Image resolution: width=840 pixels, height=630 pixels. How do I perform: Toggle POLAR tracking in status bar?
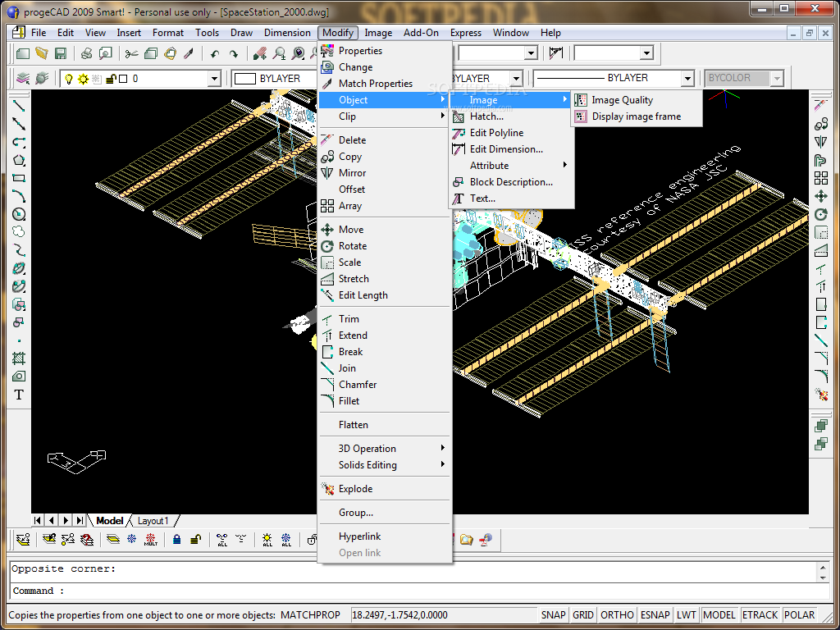click(x=799, y=615)
